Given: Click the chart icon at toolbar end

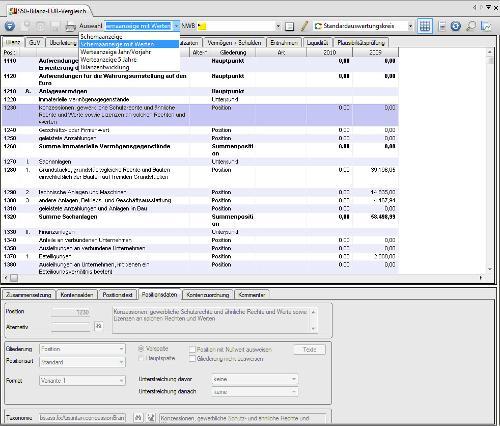Looking at the screenshot, I should (486, 26).
